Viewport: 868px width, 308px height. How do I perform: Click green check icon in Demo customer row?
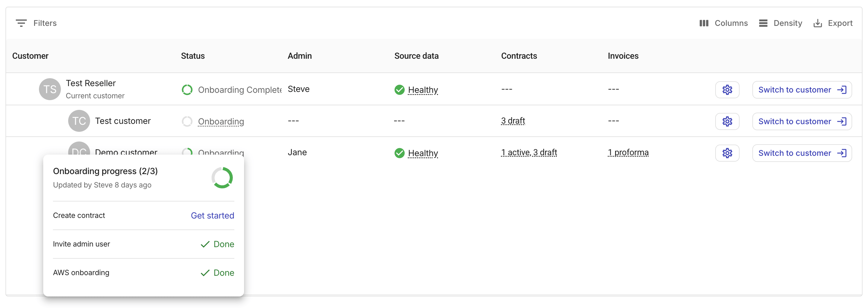point(399,153)
